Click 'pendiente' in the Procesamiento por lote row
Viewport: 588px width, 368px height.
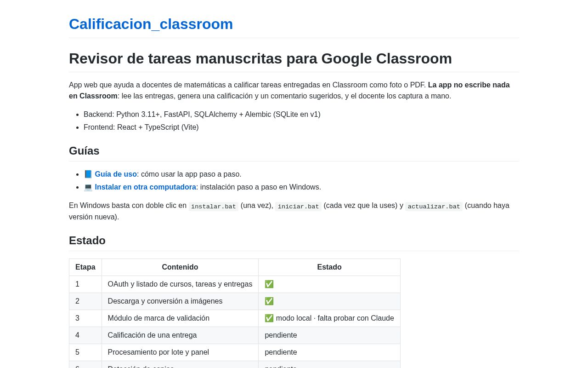click(281, 352)
